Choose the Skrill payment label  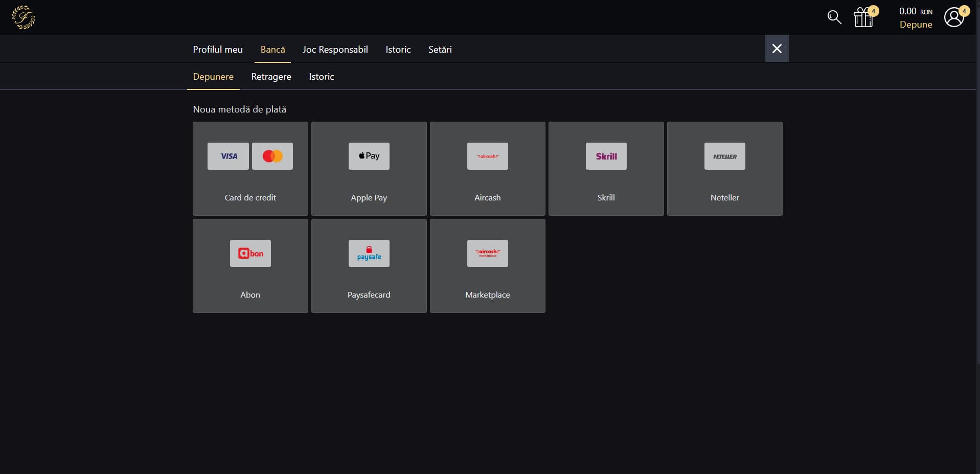(606, 198)
